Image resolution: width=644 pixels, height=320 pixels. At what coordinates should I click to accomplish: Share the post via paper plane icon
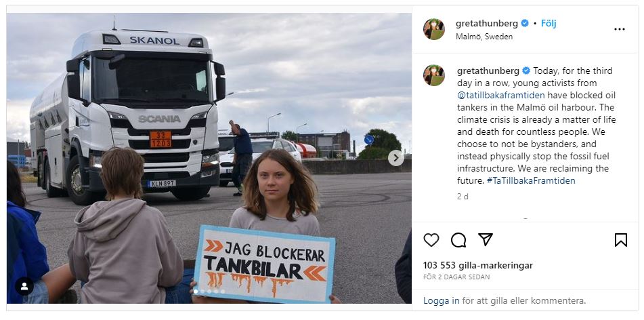point(485,239)
